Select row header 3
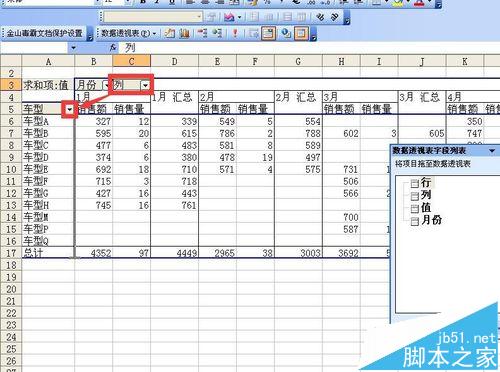Screen dimensions: 500x372 click(11, 85)
